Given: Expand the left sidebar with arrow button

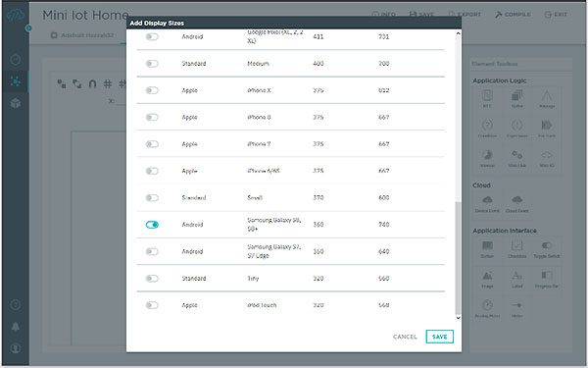Looking at the screenshot, I should coord(28,28).
